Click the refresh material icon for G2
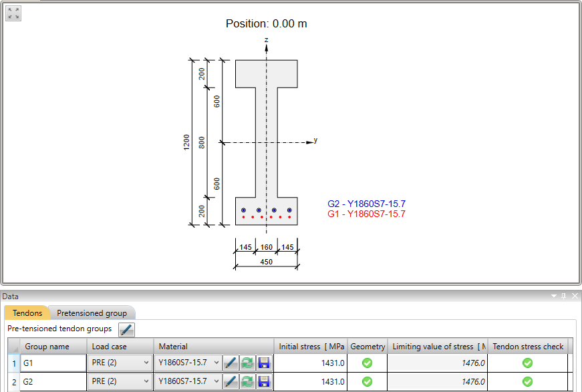 246,381
